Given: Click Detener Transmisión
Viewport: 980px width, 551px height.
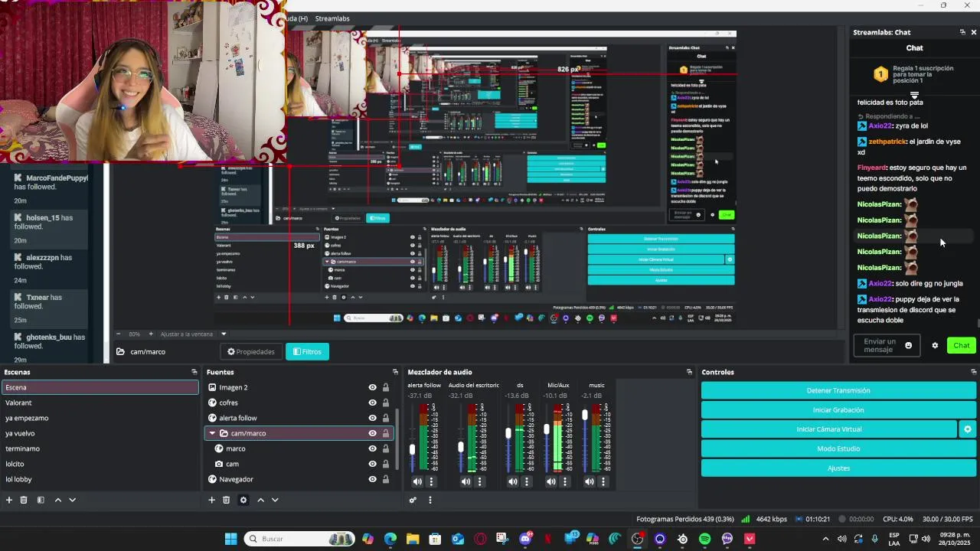Looking at the screenshot, I should pos(838,390).
